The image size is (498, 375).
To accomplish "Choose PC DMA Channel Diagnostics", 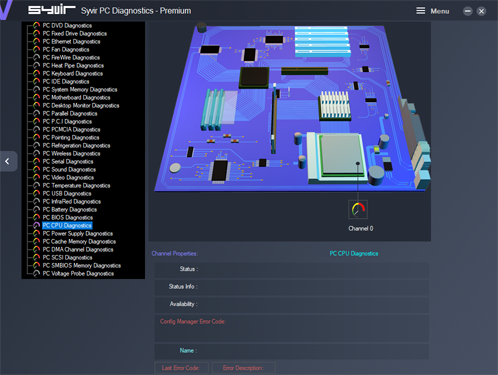I will coord(78,249).
